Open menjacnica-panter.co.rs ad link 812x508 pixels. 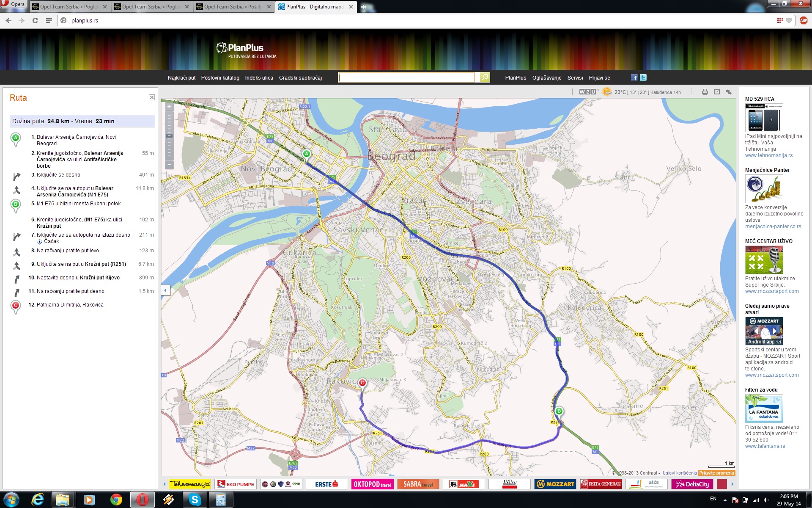[773, 226]
